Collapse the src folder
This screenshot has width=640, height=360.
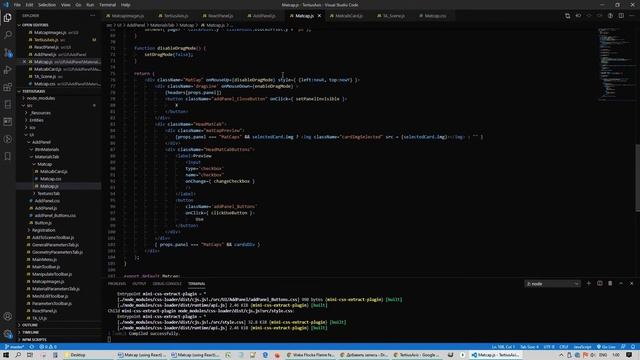(x=29, y=106)
